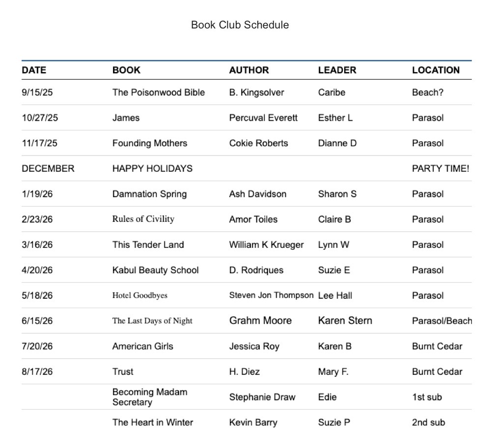The image size is (497, 448).
Task: Select the HAPPY HOLIDAYS cell
Action: click(x=152, y=169)
